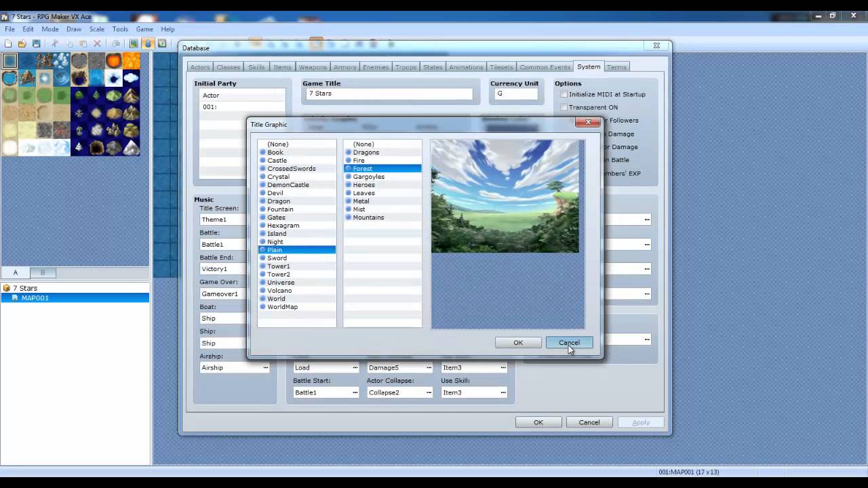Click Cancel in the Database window

[x=589, y=422]
